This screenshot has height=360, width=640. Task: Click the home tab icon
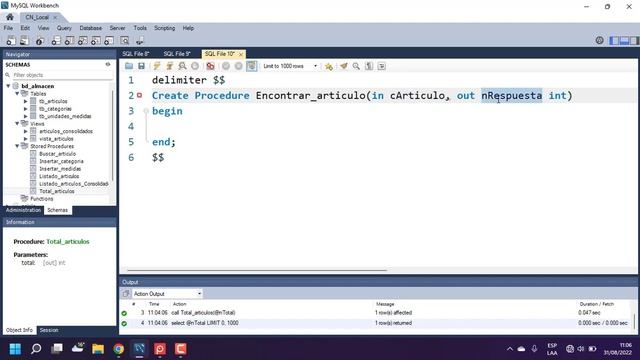pos(10,17)
